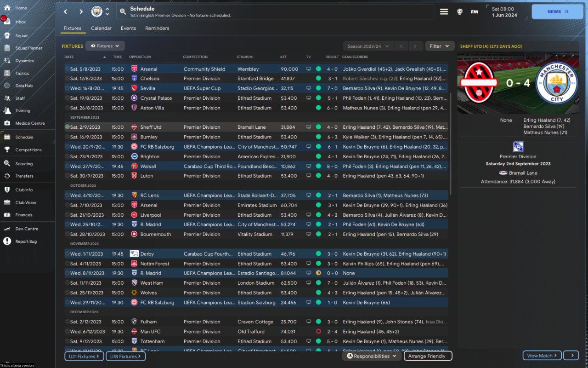This screenshot has height=368, width=588.
Task: Click the Wembley stadium cell
Action: click(x=248, y=69)
